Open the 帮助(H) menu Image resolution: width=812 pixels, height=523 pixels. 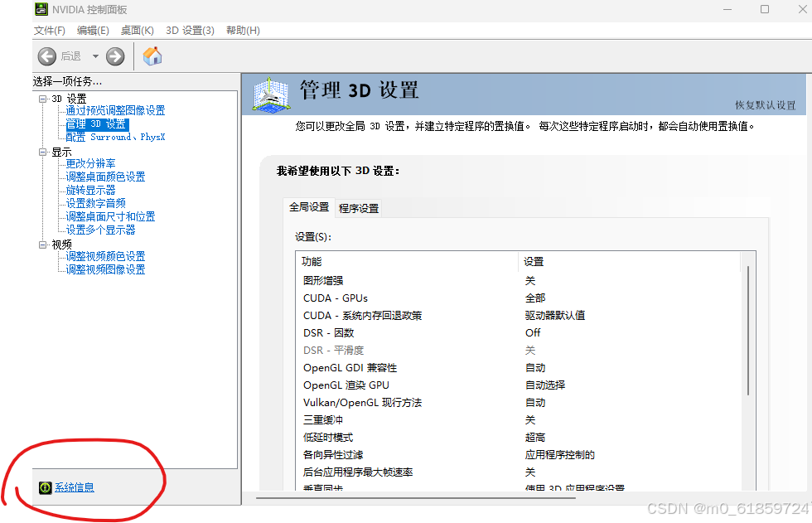pos(243,31)
